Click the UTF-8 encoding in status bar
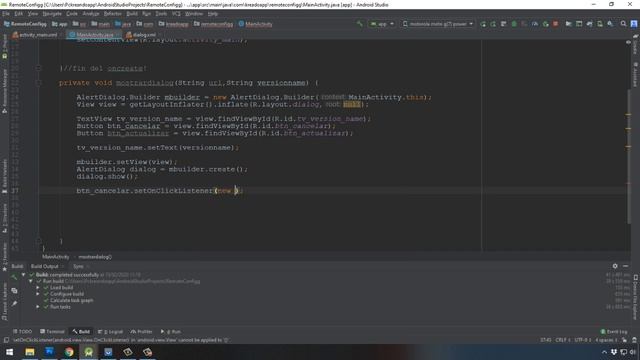The image size is (640, 360). pos(582,340)
